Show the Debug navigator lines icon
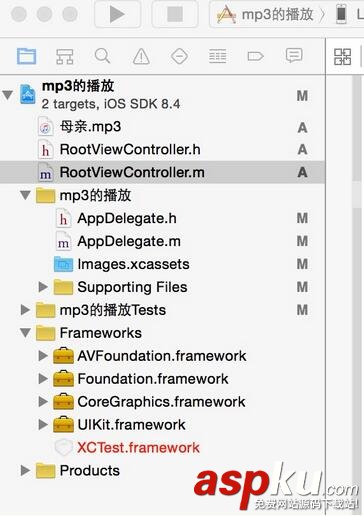The width and height of the screenshot is (364, 516). click(x=217, y=56)
